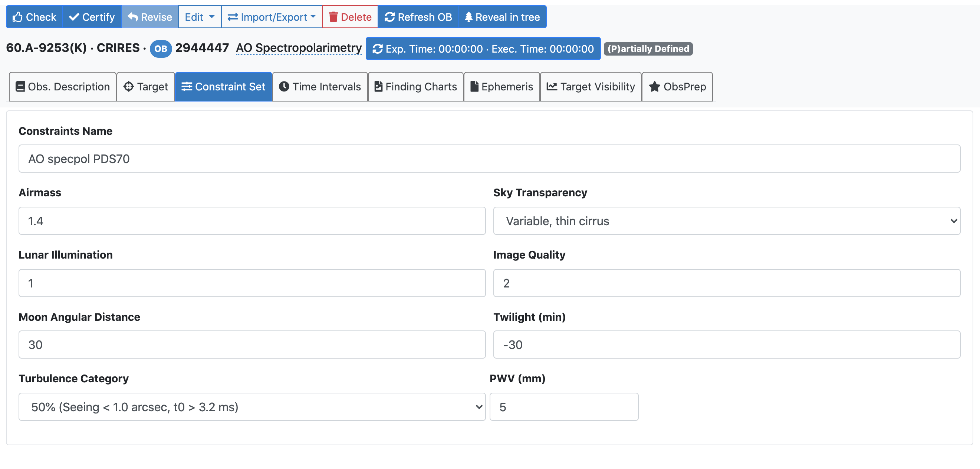Click the Certify checkmark button
The image size is (980, 469).
click(x=92, y=17)
